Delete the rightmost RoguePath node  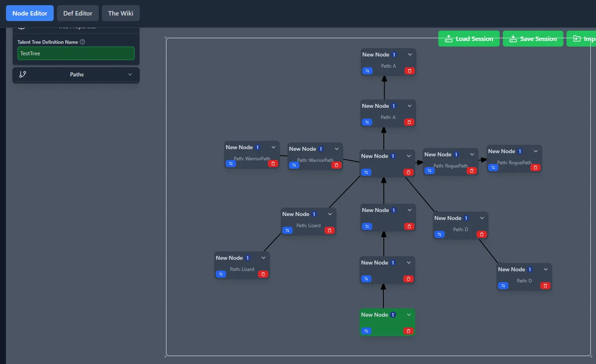(x=535, y=167)
